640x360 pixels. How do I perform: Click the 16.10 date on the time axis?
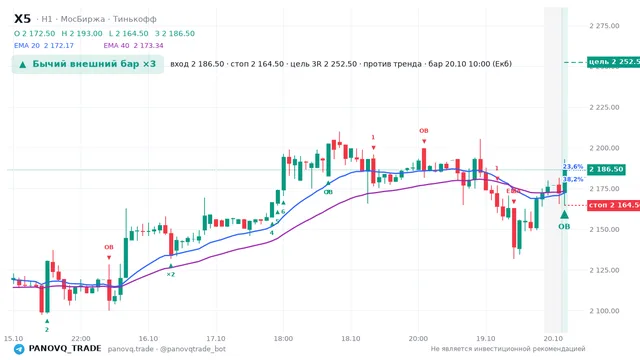(x=148, y=339)
